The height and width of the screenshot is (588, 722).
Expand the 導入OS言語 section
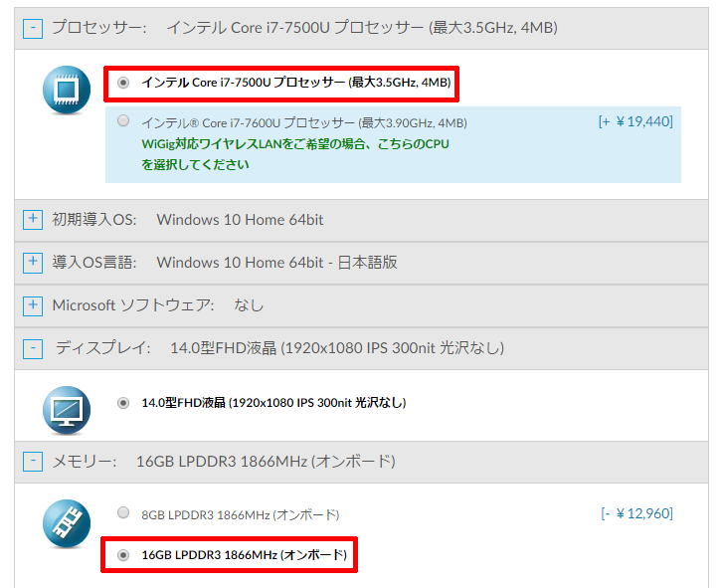pyautogui.click(x=33, y=263)
